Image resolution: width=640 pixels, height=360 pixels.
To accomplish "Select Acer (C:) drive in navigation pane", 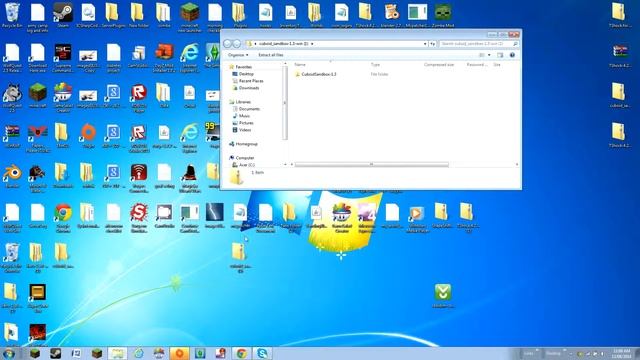I will click(247, 164).
